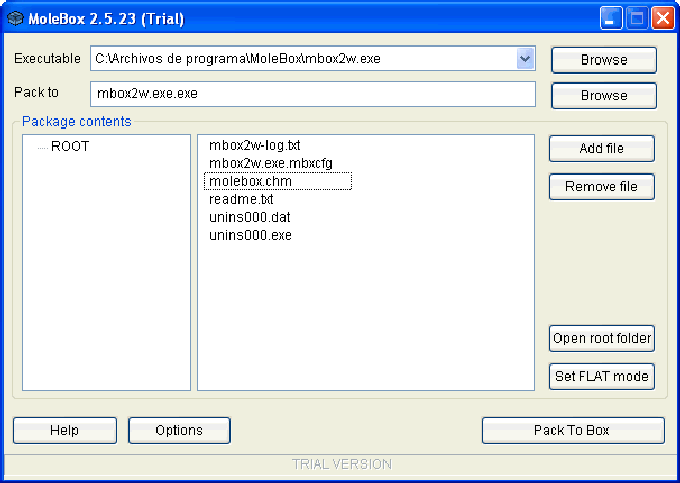This screenshot has width=680, height=483.
Task: Click the Pack to input field
Action: (x=313, y=94)
